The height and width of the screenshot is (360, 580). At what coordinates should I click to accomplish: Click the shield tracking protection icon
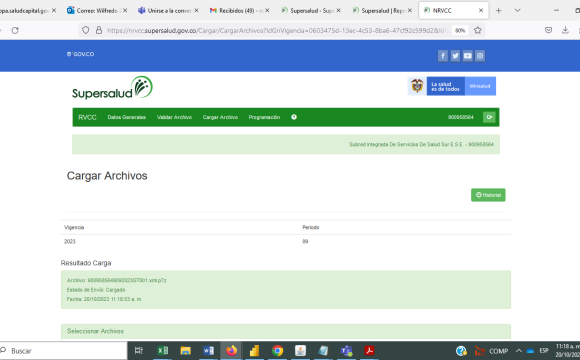click(x=85, y=30)
